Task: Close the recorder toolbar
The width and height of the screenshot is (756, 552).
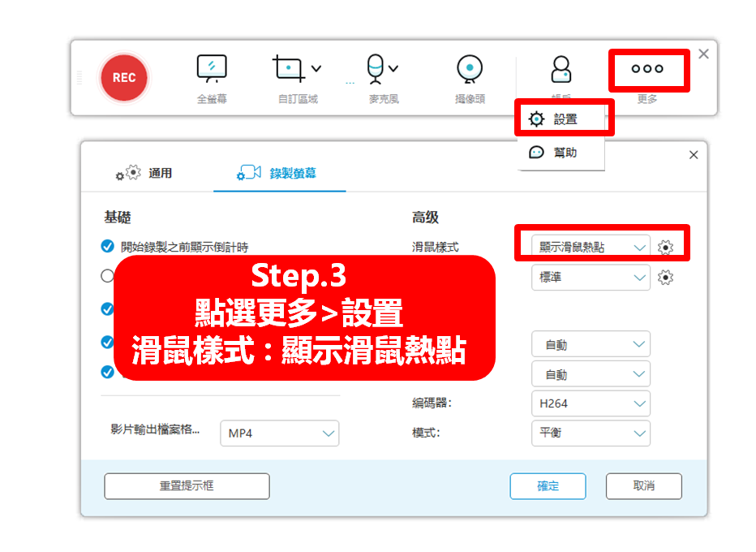Action: [703, 54]
